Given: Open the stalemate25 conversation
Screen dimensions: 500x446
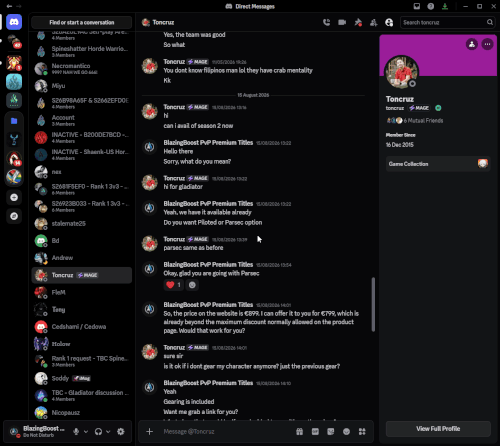Looking at the screenshot, I should pos(82,223).
